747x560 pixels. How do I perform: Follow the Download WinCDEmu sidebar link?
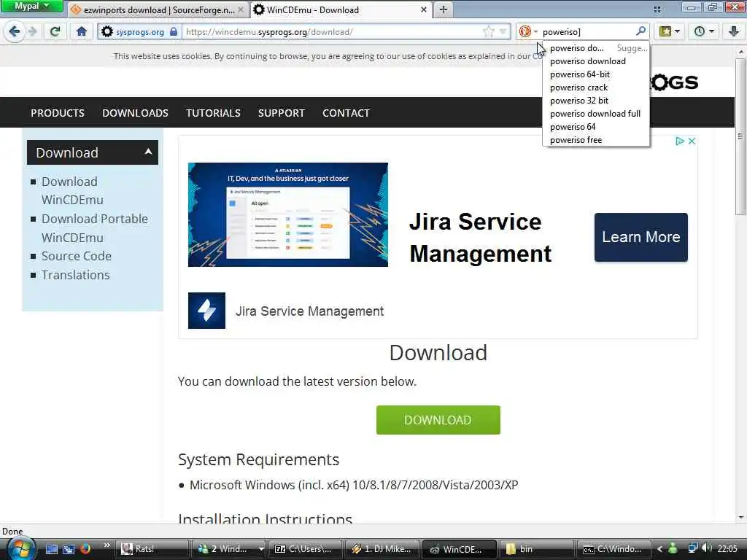72,190
